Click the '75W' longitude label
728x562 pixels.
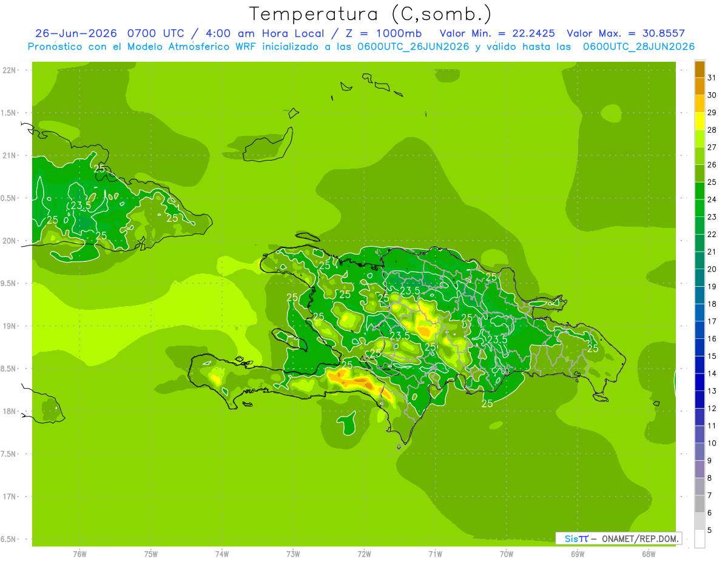(151, 554)
